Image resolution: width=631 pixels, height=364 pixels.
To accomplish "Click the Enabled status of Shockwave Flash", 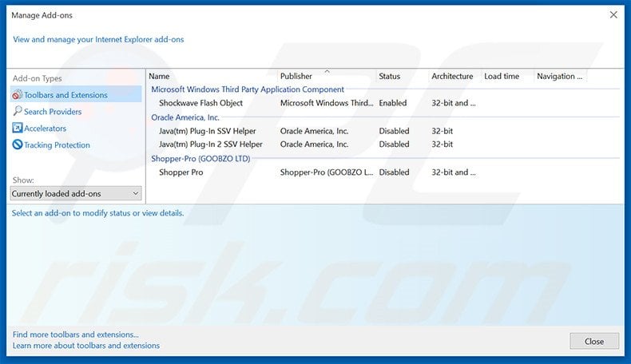I will click(393, 103).
